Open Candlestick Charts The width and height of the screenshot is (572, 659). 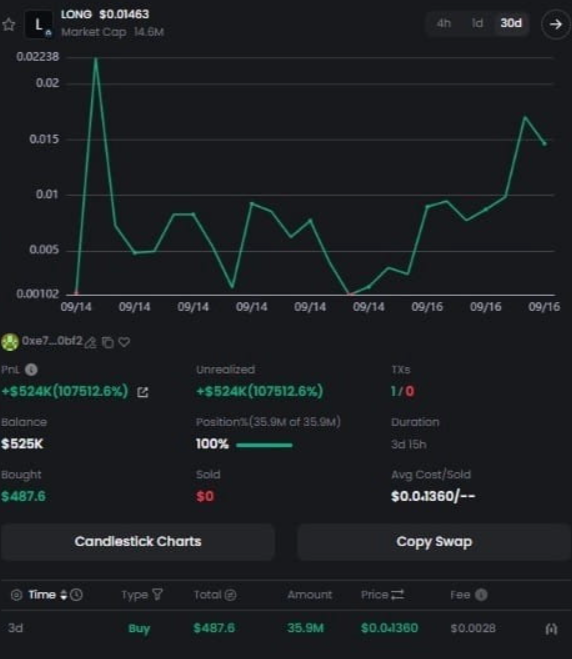pyautogui.click(x=138, y=541)
